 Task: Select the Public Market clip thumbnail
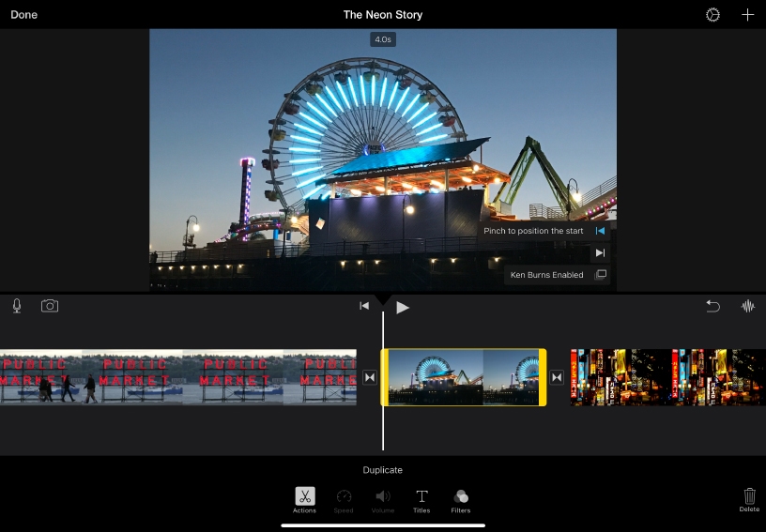[x=178, y=377]
